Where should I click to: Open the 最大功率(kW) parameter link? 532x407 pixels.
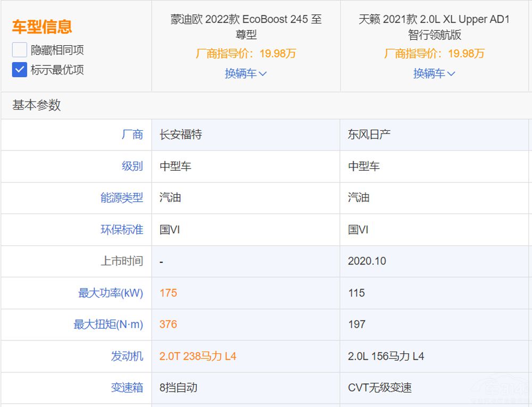111,293
